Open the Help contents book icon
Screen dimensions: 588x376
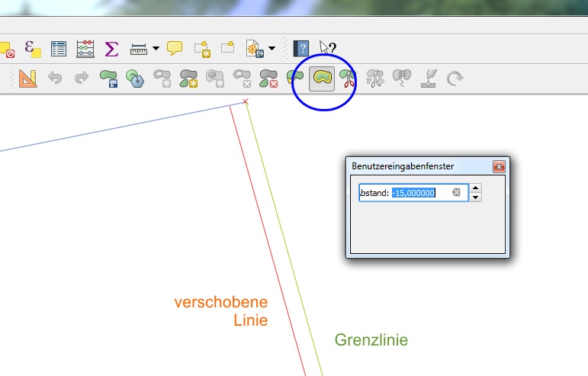[301, 50]
